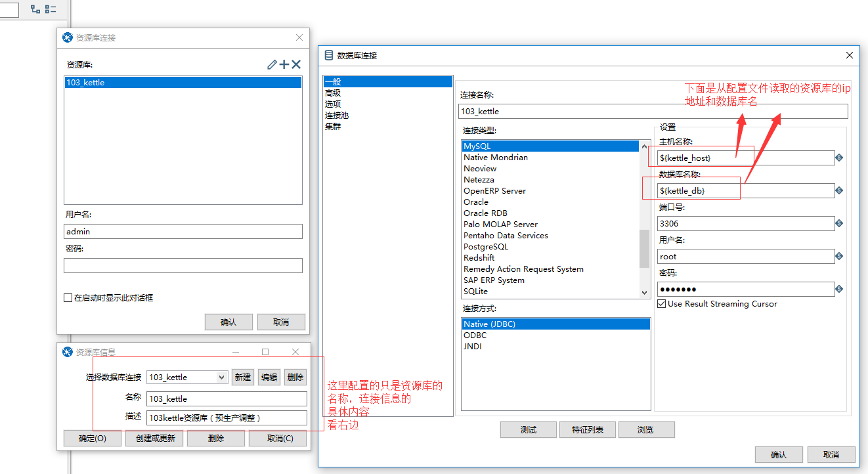Select 一般 in the left category list

coord(388,82)
